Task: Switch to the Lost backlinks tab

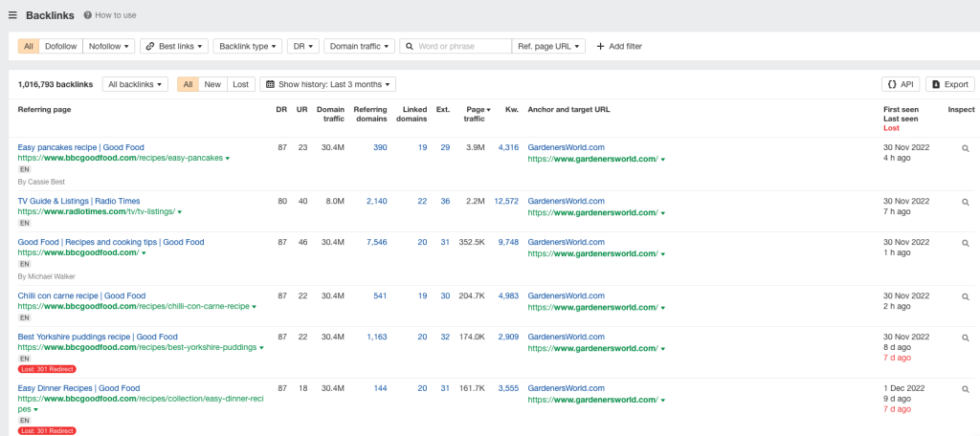Action: [x=241, y=84]
